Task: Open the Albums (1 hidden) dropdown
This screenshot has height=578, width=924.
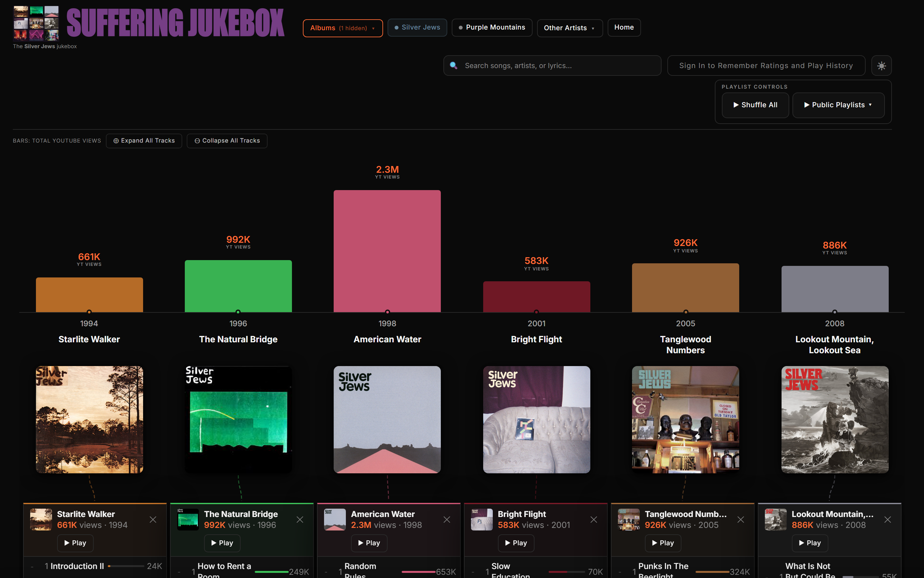Action: coord(343,28)
